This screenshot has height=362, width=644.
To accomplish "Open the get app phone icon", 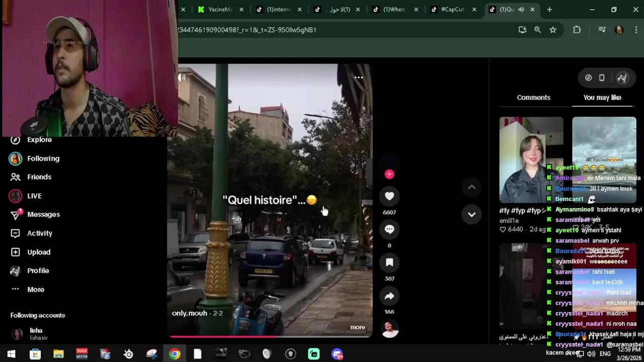I will (x=602, y=77).
